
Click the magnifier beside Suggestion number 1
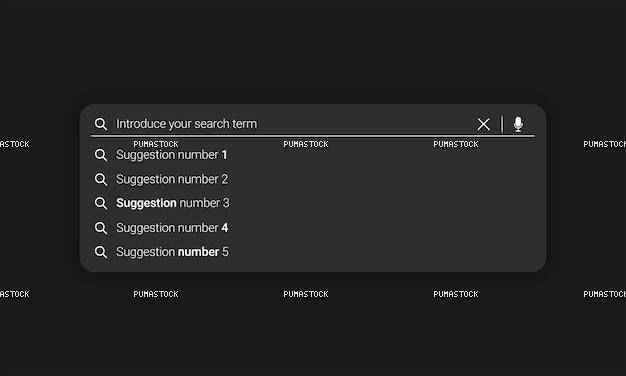pyautogui.click(x=101, y=155)
